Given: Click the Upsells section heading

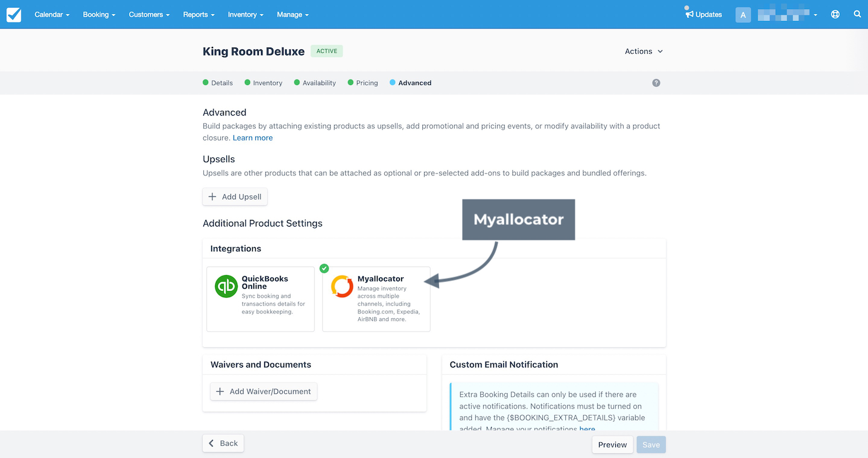Looking at the screenshot, I should (x=219, y=159).
